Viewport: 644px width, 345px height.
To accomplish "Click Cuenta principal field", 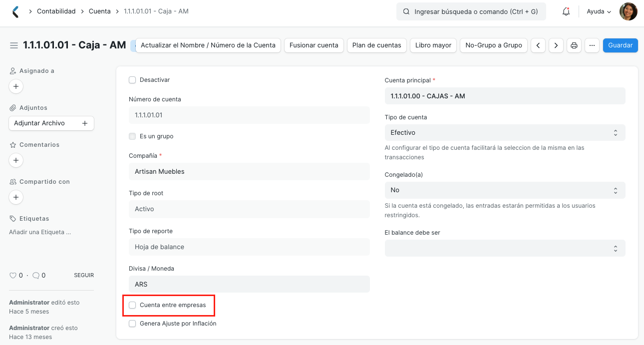I will 505,96.
